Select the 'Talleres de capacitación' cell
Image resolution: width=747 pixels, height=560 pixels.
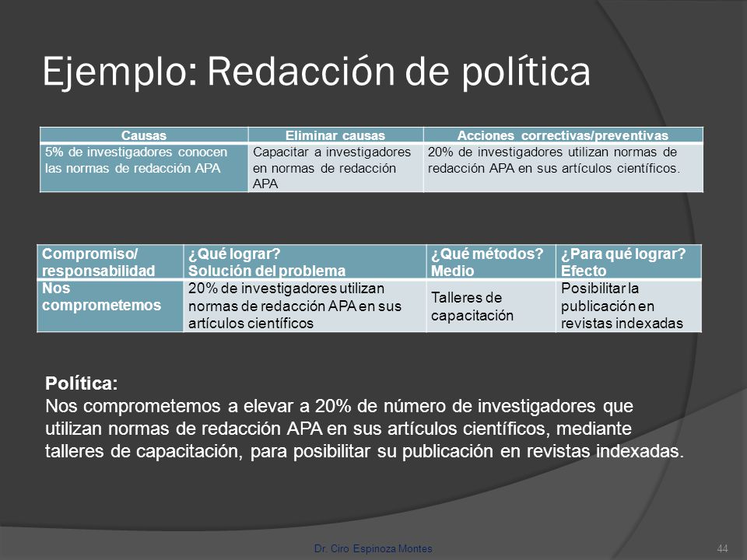coord(491,306)
